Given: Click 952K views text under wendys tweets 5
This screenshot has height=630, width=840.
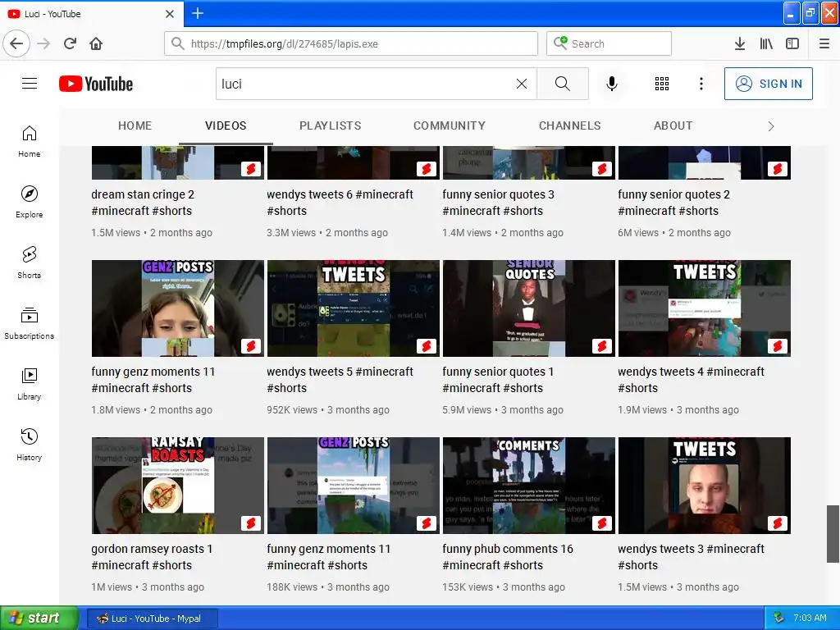Looking at the screenshot, I should pyautogui.click(x=292, y=410).
